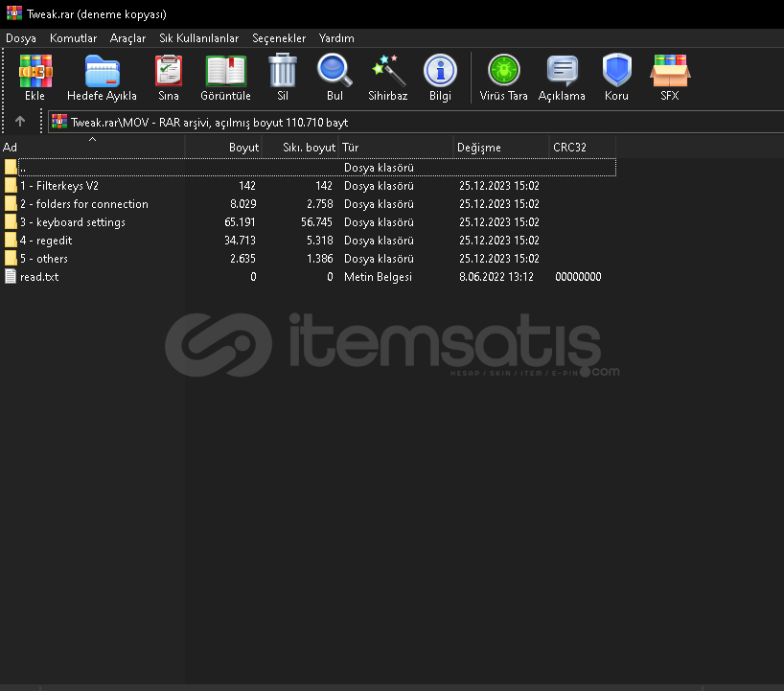Open the Seçenekler menu
The width and height of the screenshot is (784, 691).
pos(279,38)
